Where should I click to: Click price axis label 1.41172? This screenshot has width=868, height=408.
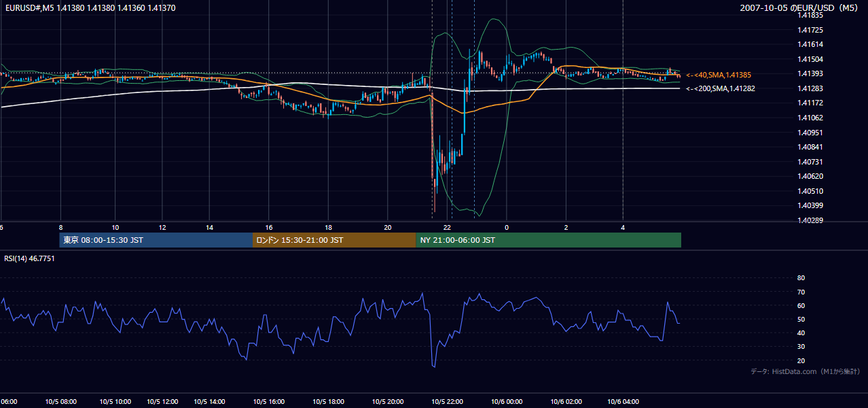810,103
